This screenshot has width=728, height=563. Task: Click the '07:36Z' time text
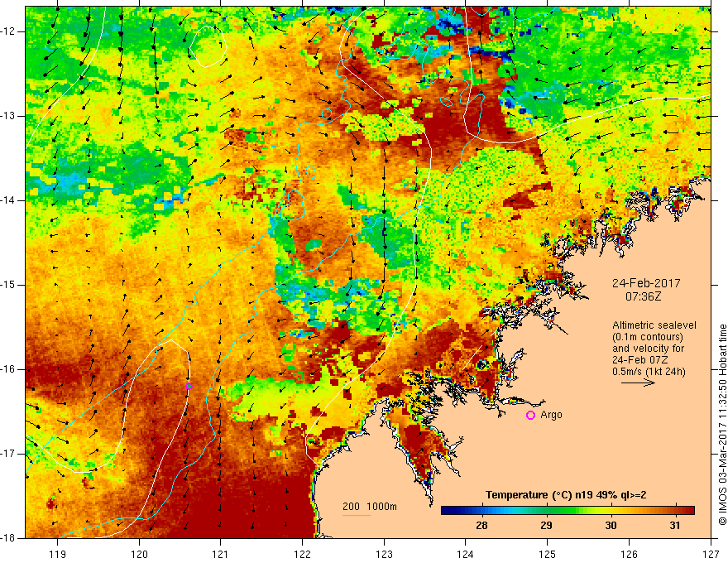tap(643, 296)
